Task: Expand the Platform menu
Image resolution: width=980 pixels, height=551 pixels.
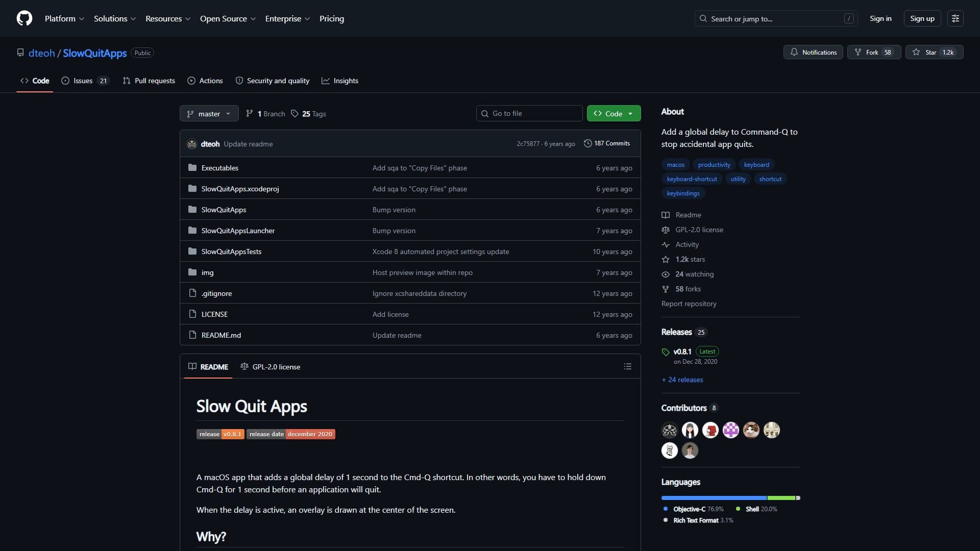Action: click(64, 18)
